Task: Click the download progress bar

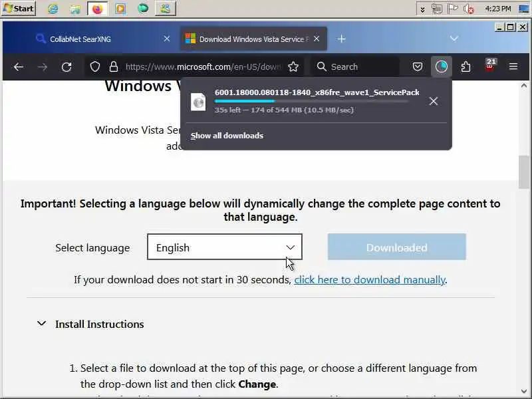Action: click(311, 101)
